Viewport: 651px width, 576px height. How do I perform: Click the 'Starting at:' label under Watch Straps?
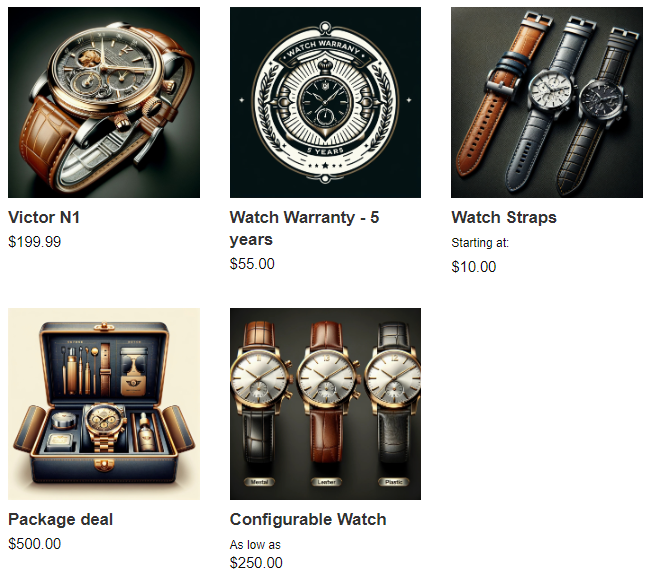(x=480, y=243)
